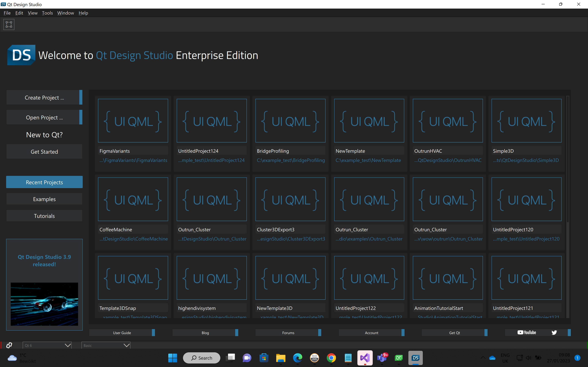Viewport: 588px width, 367px height.
Task: Open the CoffeeMachine project thumbnail
Action: pyautogui.click(x=133, y=199)
